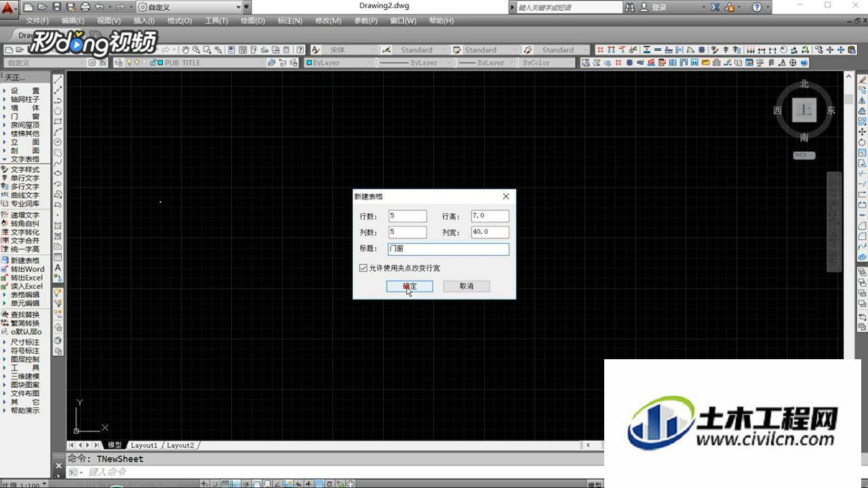
Task: Click the title bar Help question mark icon
Action: point(757,7)
